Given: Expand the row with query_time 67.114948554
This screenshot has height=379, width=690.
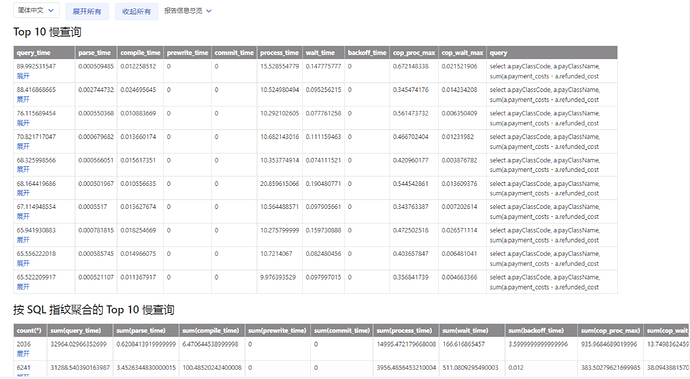Looking at the screenshot, I should click(23, 216).
